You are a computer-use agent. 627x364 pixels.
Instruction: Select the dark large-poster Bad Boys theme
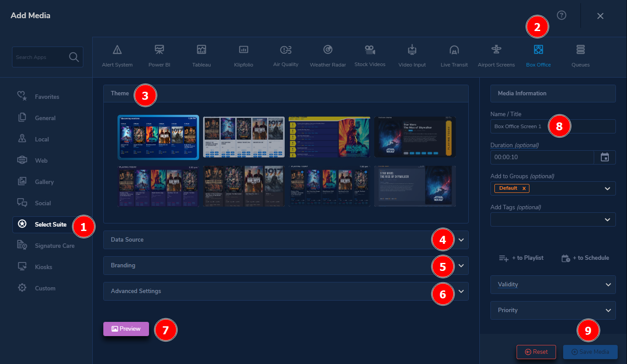click(243, 186)
